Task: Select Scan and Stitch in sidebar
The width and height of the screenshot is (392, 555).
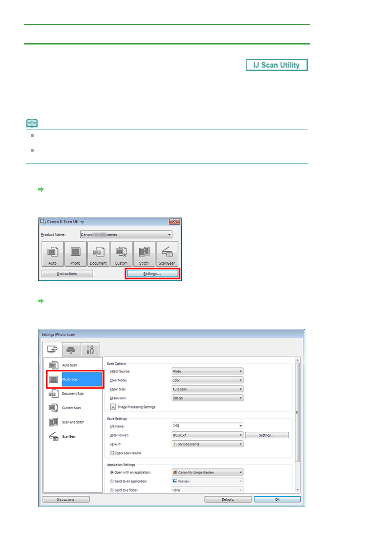Action: pos(73,422)
